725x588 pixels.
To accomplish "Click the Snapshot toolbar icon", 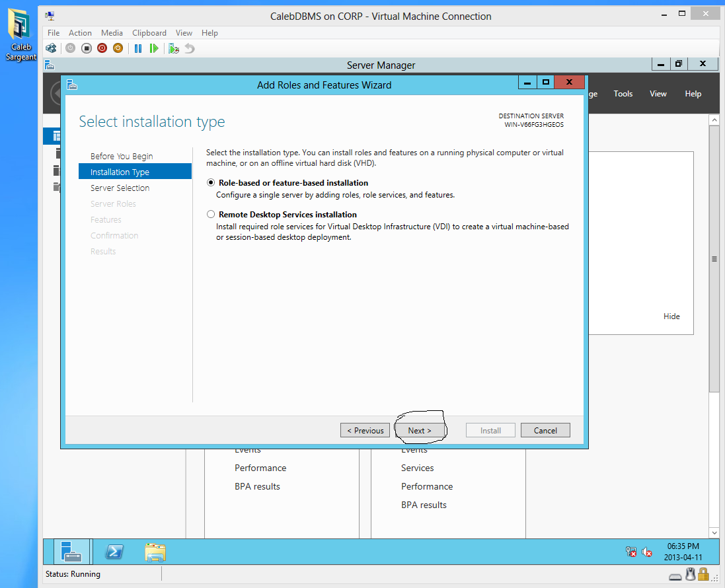I will pyautogui.click(x=174, y=48).
